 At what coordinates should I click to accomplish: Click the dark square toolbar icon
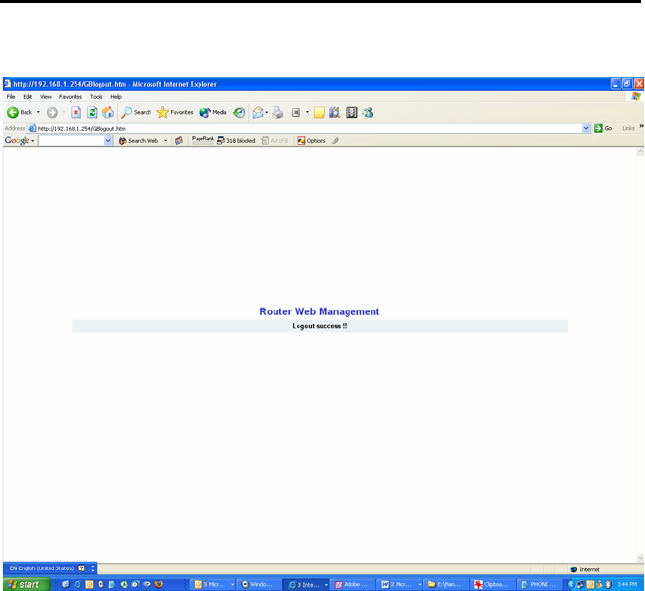[x=352, y=112]
